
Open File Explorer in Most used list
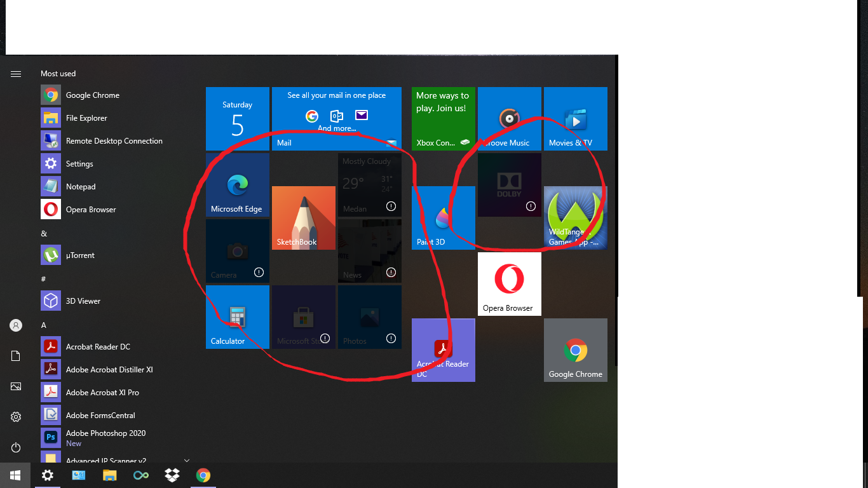[x=114, y=118]
